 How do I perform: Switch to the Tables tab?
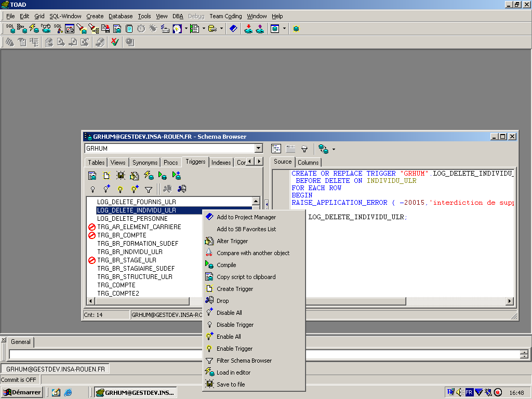96,163
